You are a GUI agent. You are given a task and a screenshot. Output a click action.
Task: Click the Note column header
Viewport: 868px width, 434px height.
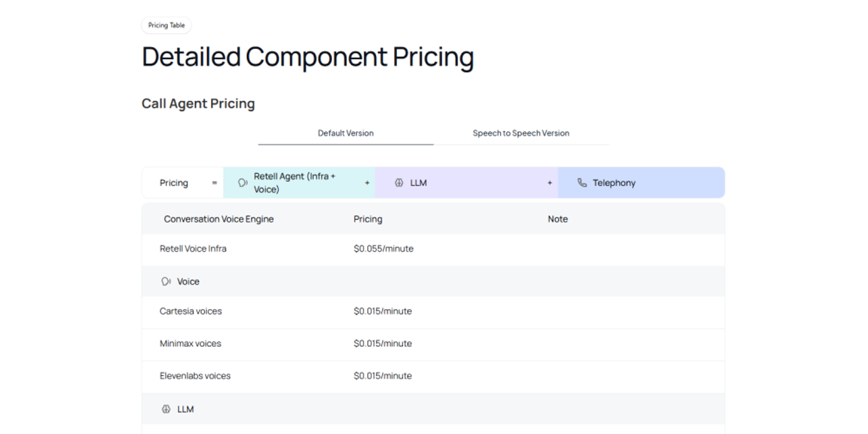tap(557, 219)
